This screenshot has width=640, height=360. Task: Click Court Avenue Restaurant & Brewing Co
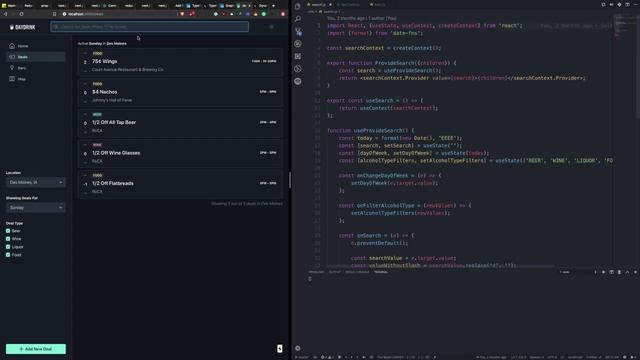tap(127, 70)
